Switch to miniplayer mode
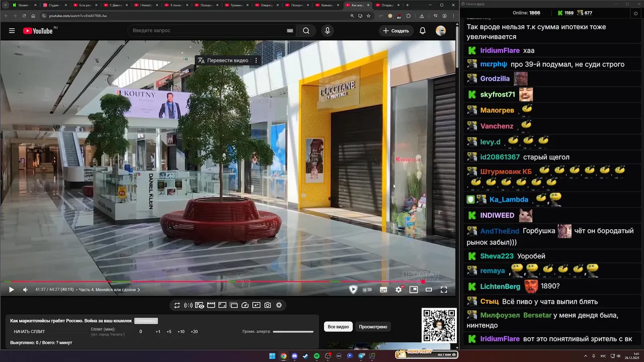The height and width of the screenshot is (362, 644). tap(414, 290)
